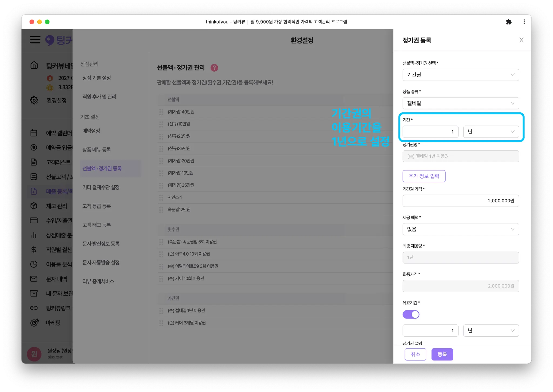The image size is (553, 392).
Task: Select 상품 메뉴 등록 settings menu
Action: point(97,150)
